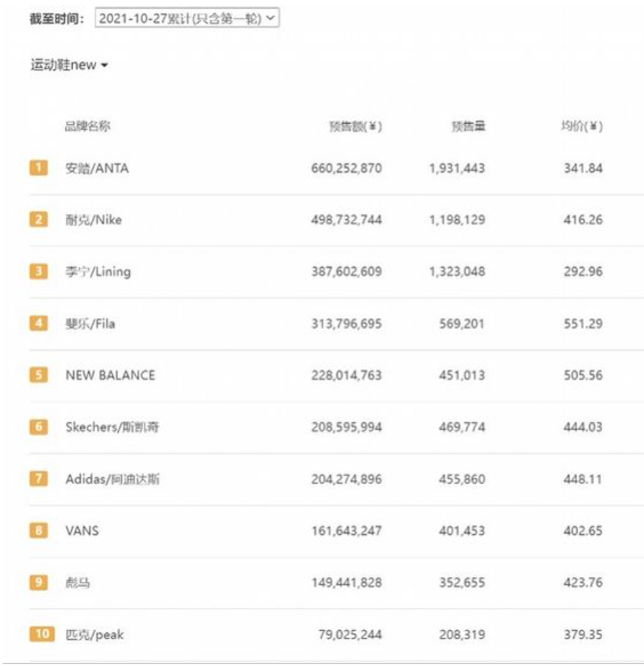This screenshot has height=668, width=644.
Task: Select Skechers/斯凯奇 brand name
Action: pos(112,427)
